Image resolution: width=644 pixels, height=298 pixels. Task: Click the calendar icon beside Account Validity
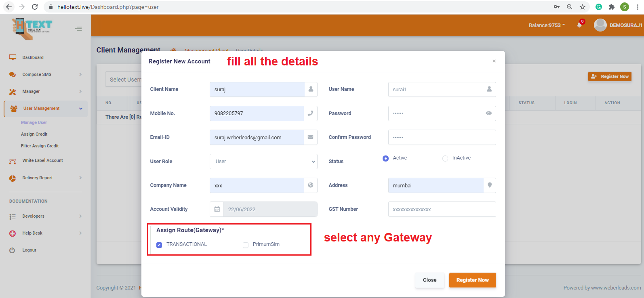click(x=217, y=209)
